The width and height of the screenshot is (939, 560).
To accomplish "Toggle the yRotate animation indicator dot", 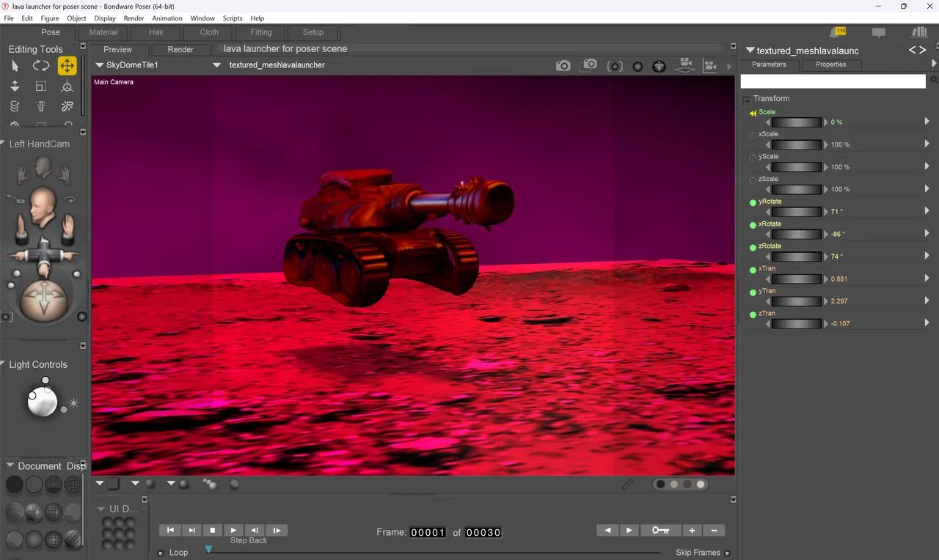I will [753, 203].
